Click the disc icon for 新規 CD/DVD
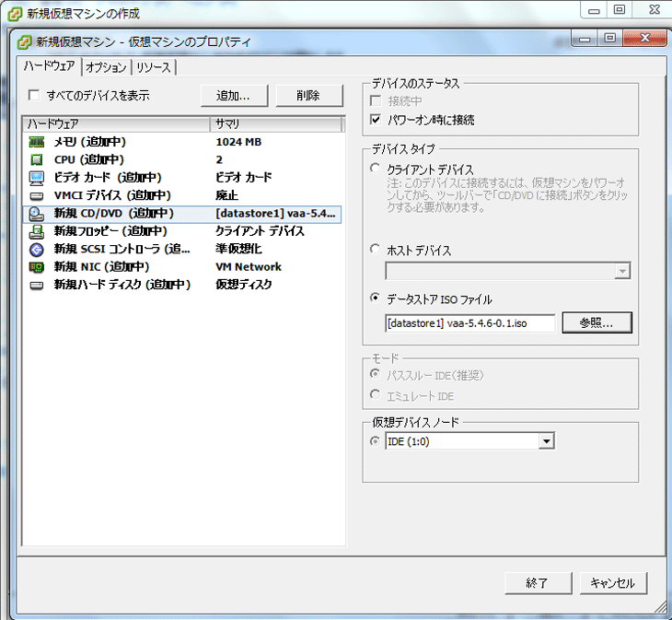Screen dimensions: 672x620 [x=37, y=214]
